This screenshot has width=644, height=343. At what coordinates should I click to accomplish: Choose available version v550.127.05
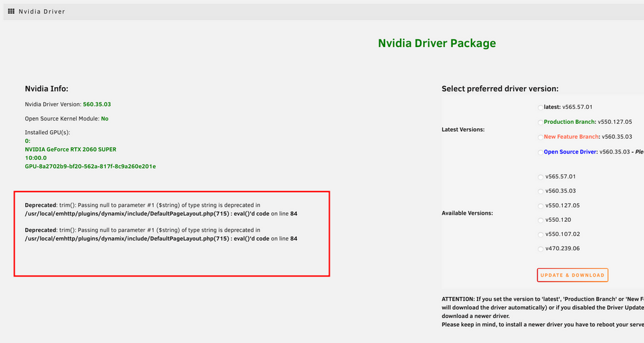(x=540, y=206)
